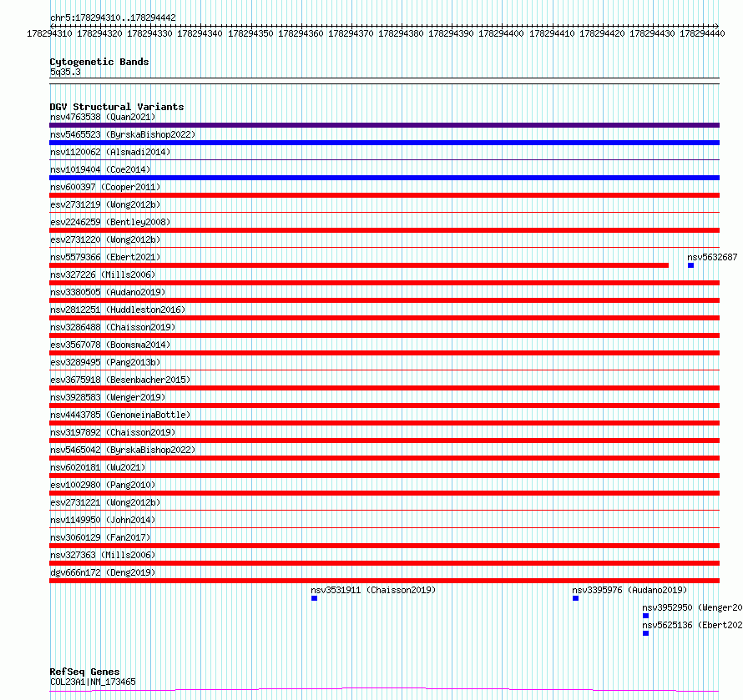Select nsv5579366 (Ebert2021) variant label
743x700 pixels.
(105, 257)
